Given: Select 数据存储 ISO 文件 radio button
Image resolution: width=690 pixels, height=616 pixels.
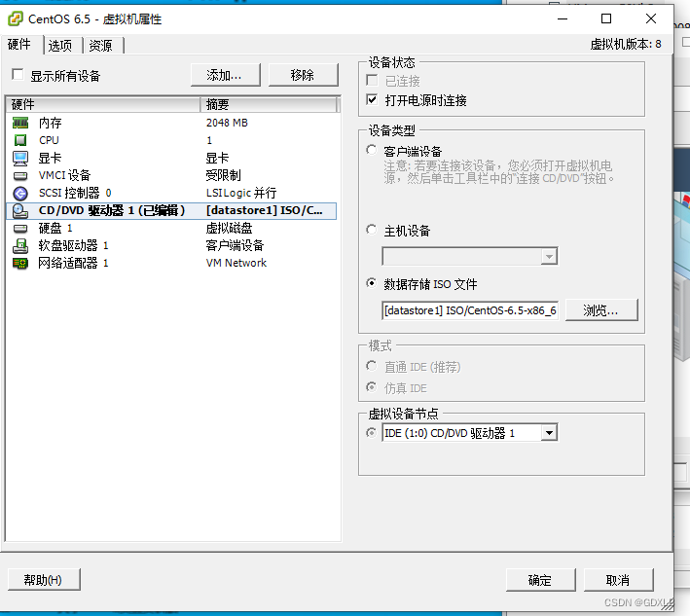Looking at the screenshot, I should pos(372,283).
